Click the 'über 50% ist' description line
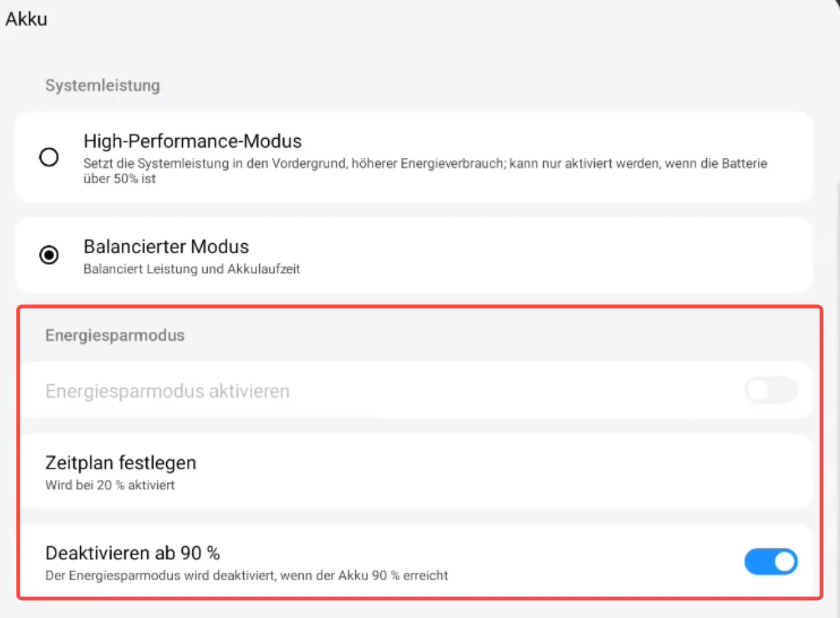This screenshot has height=618, width=840. tap(120, 179)
